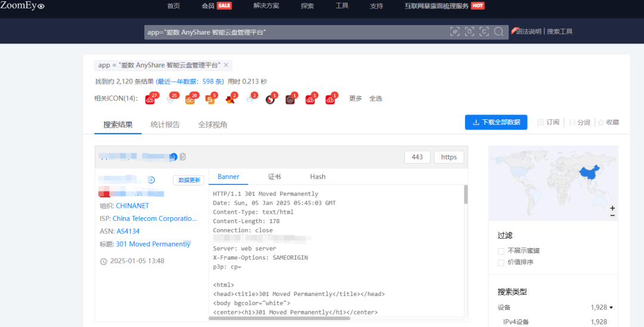Screen dimensions: 644x327
Task: Select the red-yellow puzzle icon with badge 2
Action: (230, 99)
